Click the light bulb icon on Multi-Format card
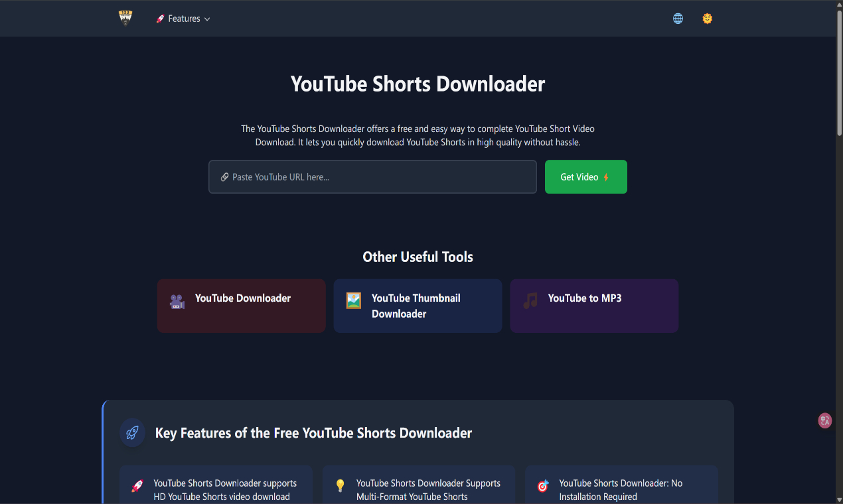 [x=340, y=486]
